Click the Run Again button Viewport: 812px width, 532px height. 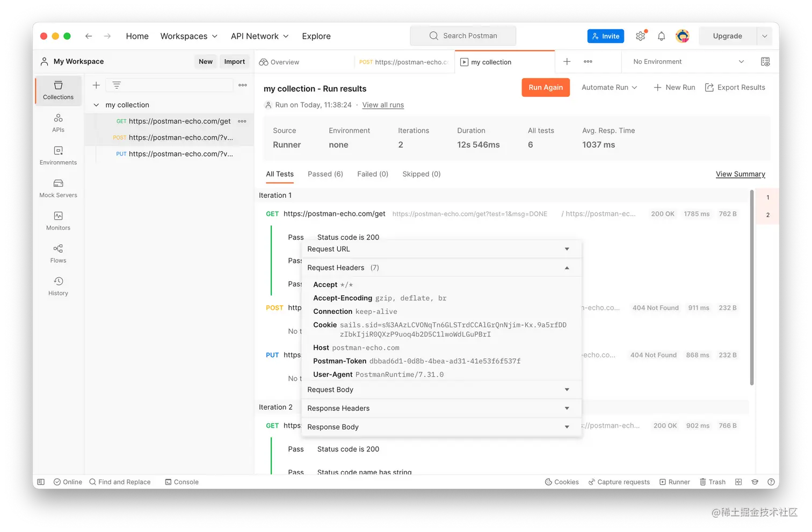tap(546, 88)
